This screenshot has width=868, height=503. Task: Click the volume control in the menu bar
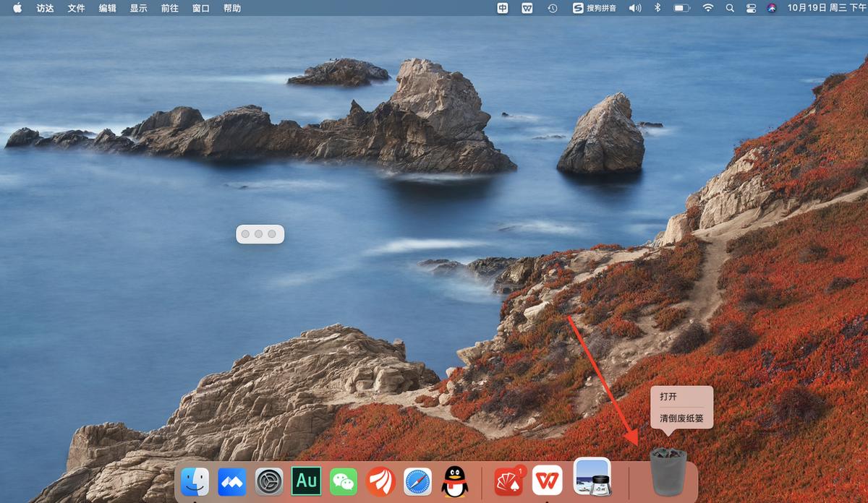(x=635, y=8)
